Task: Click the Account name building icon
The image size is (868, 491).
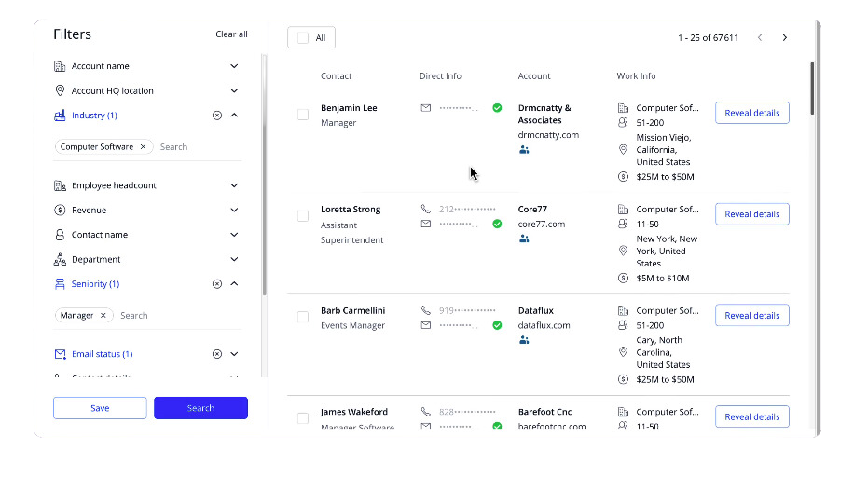Action: (60, 66)
